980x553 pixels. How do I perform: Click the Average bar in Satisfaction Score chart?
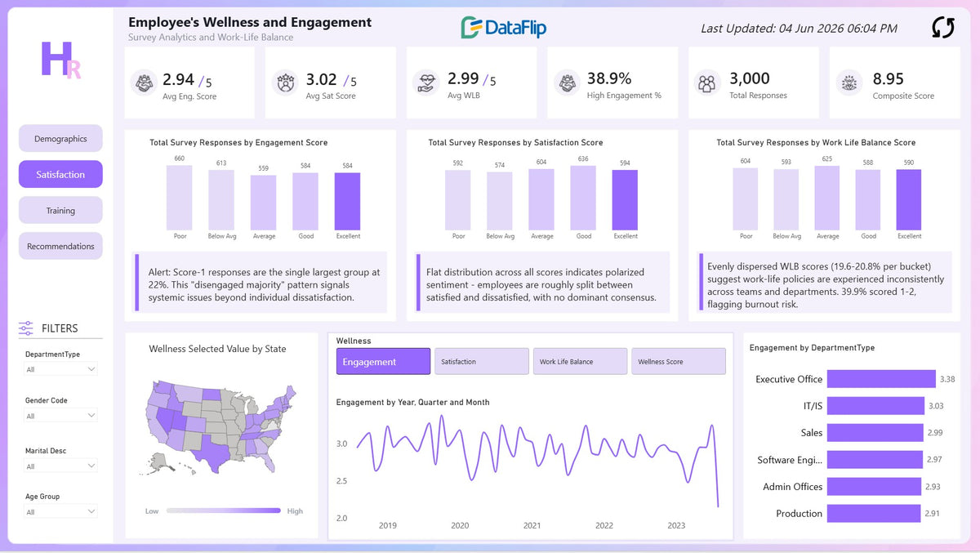[x=541, y=199]
